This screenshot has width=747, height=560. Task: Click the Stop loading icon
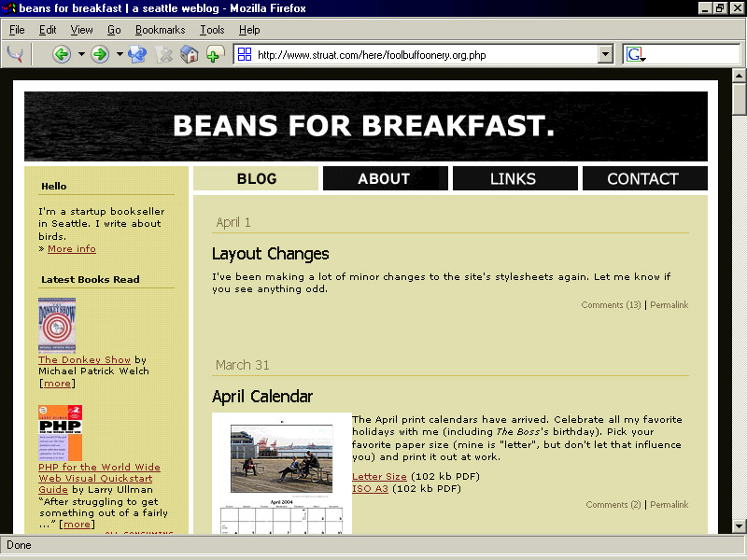pyautogui.click(x=164, y=54)
